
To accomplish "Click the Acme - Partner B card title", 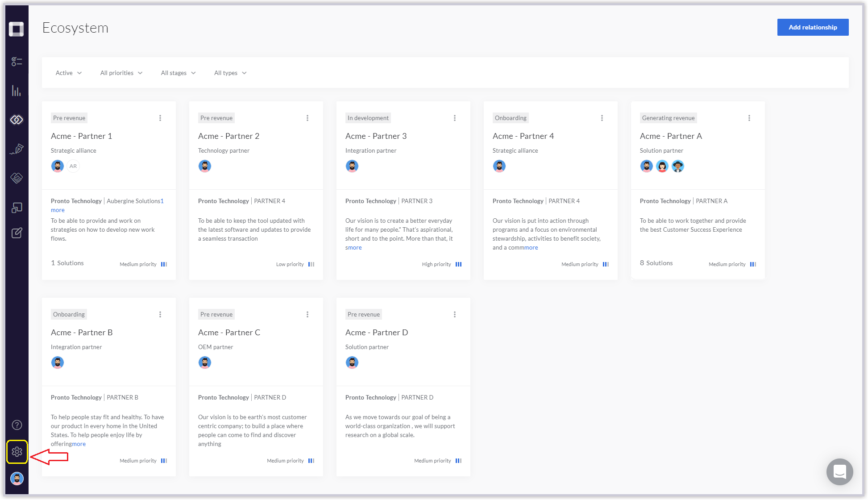I will pyautogui.click(x=82, y=333).
